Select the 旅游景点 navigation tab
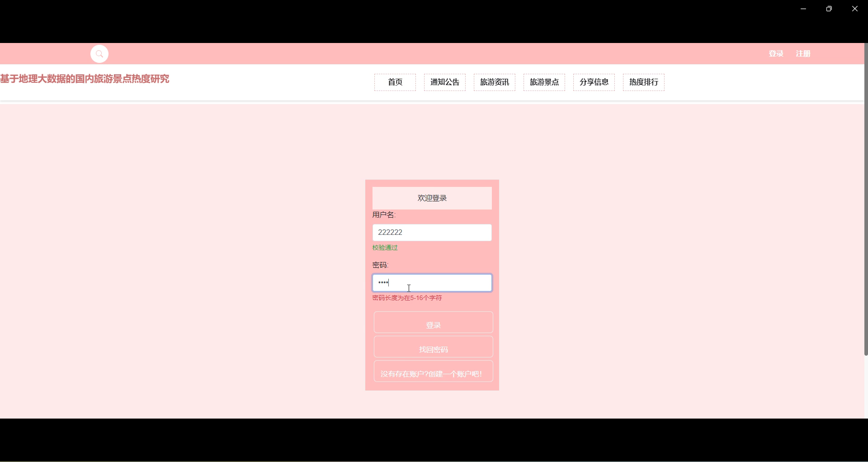The width and height of the screenshot is (868, 462). tap(544, 82)
